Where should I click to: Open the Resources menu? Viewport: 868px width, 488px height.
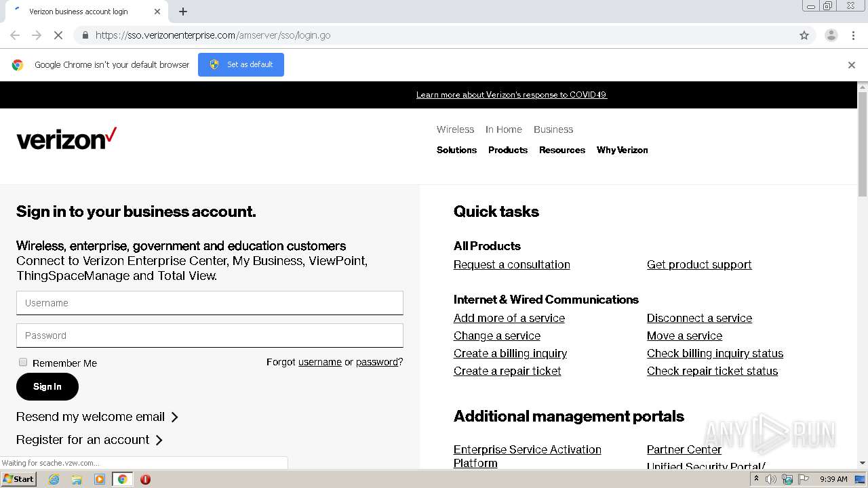[x=562, y=150]
